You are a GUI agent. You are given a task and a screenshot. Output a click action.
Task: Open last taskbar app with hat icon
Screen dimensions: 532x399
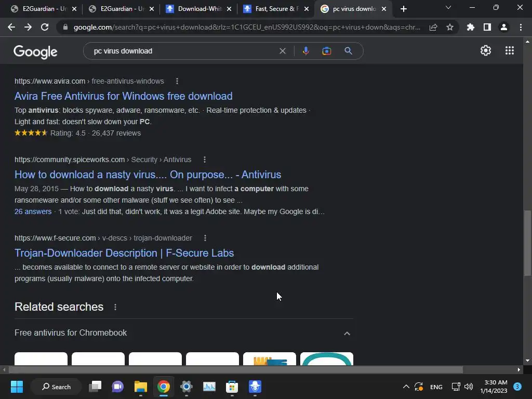point(255,387)
